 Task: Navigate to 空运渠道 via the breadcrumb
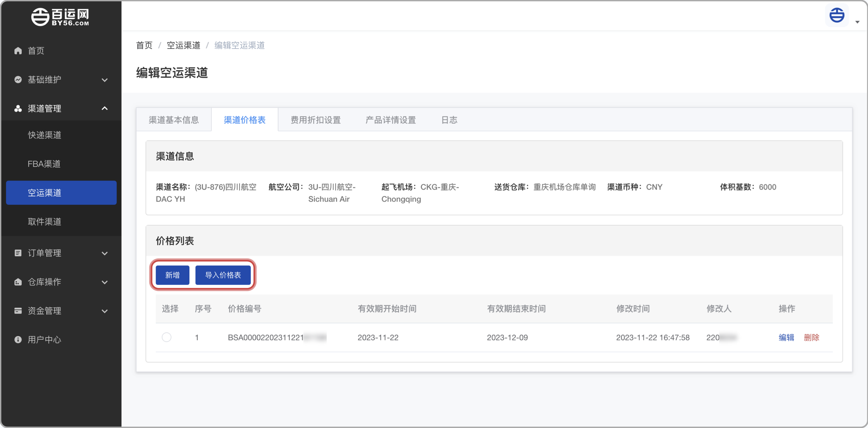click(183, 45)
